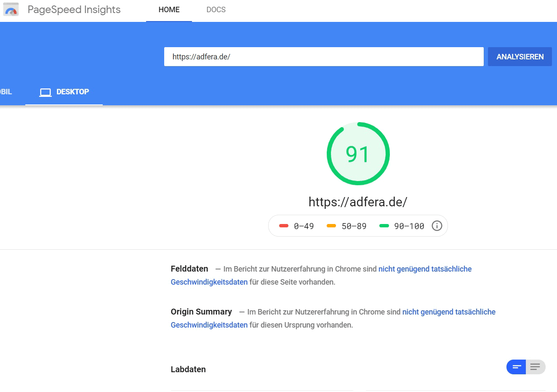This screenshot has width=557, height=392.
Task: Click the orange 50–89 legend marker
Action: click(x=331, y=226)
